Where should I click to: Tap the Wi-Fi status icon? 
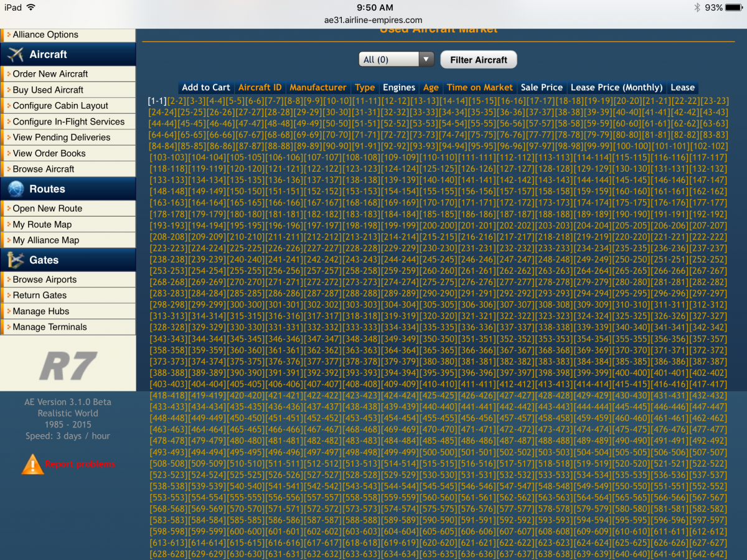click(x=31, y=7)
